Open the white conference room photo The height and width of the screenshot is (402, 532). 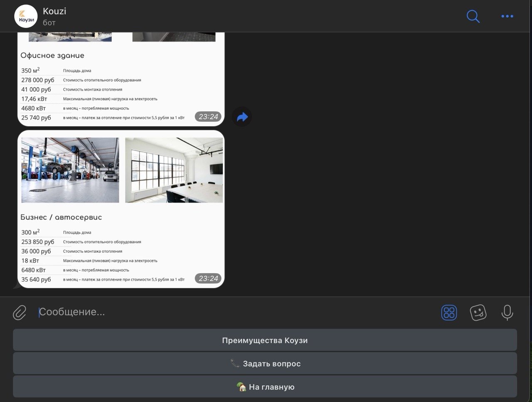[x=174, y=170]
